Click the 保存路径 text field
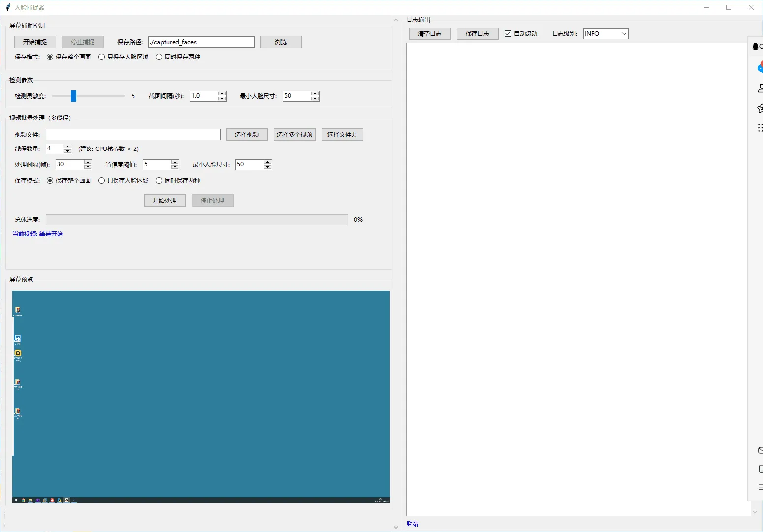763x532 pixels. click(201, 42)
